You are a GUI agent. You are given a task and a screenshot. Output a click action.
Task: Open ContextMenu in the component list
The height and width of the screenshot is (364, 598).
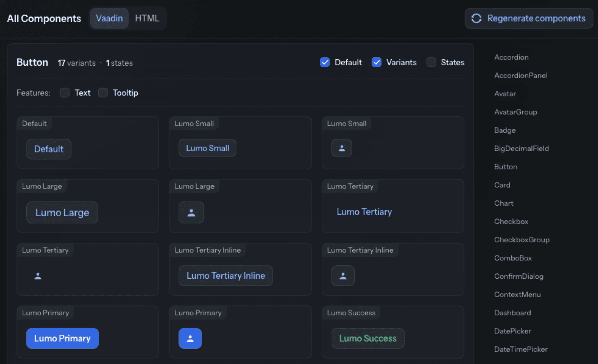pyautogui.click(x=517, y=295)
